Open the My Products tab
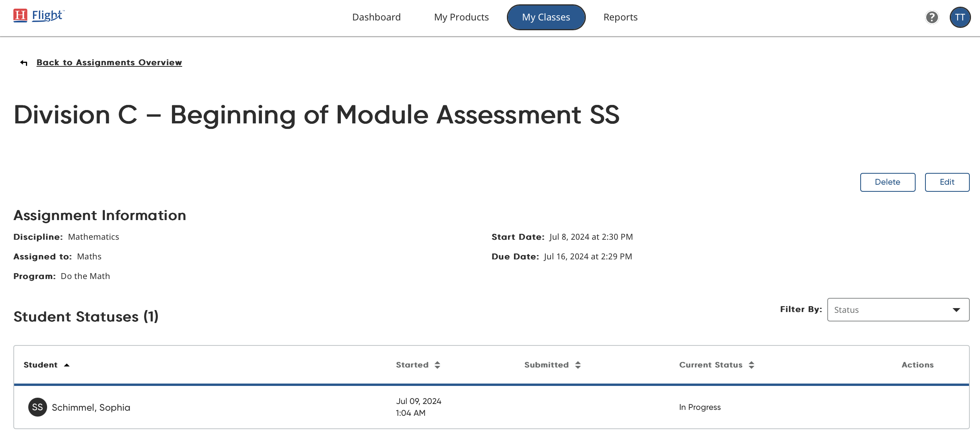 tap(461, 17)
